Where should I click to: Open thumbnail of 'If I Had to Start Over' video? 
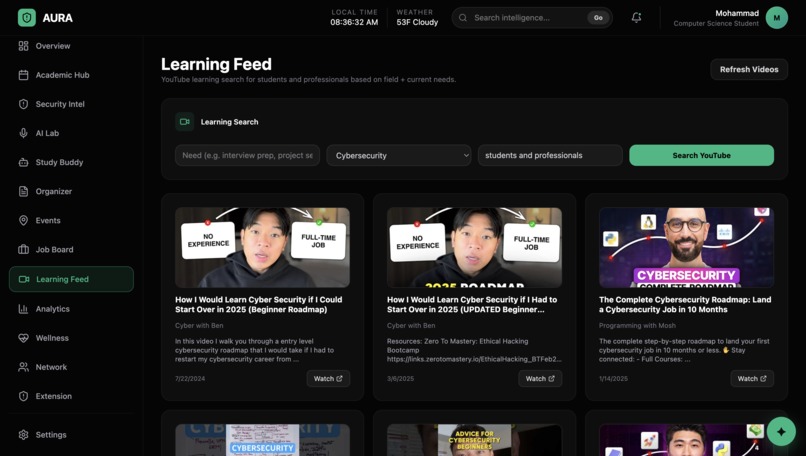(474, 247)
